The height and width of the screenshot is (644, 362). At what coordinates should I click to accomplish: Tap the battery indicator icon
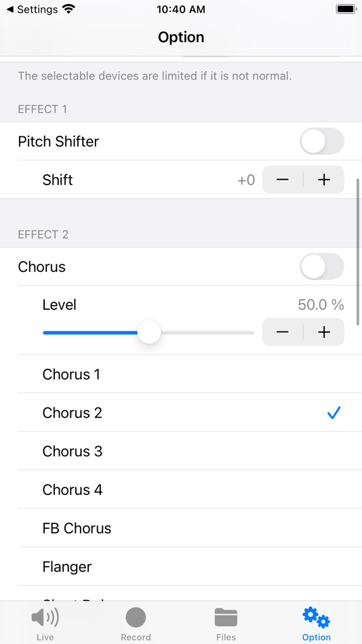(346, 9)
